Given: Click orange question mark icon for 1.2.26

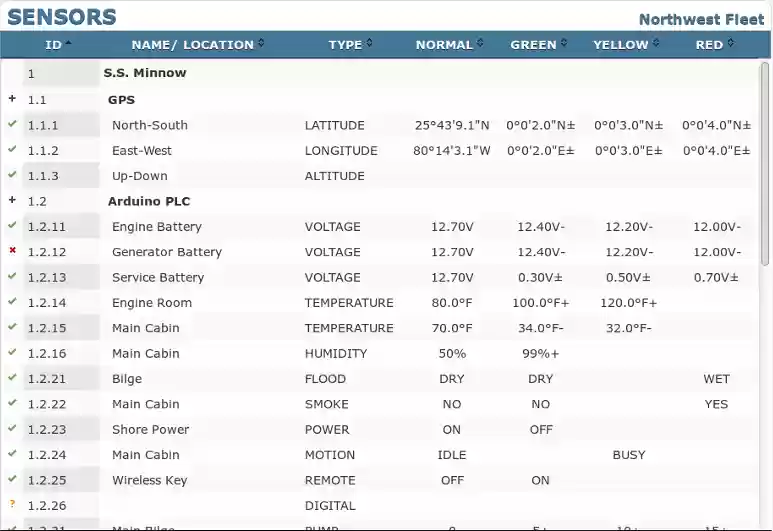Looking at the screenshot, I should [12, 504].
